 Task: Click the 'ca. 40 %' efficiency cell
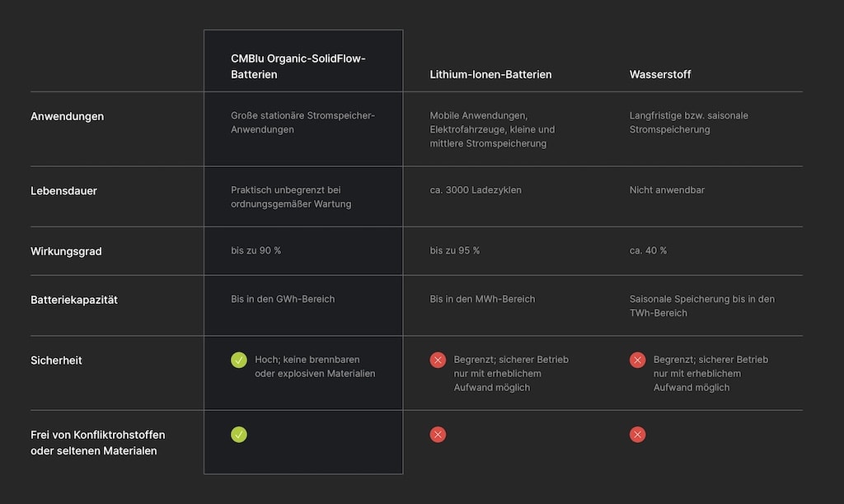648,250
